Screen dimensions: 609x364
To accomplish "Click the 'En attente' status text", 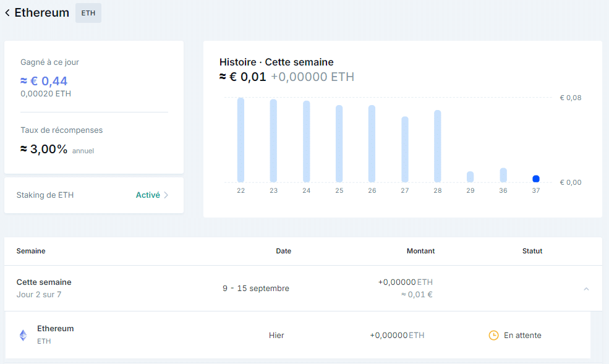I will pyautogui.click(x=522, y=336).
